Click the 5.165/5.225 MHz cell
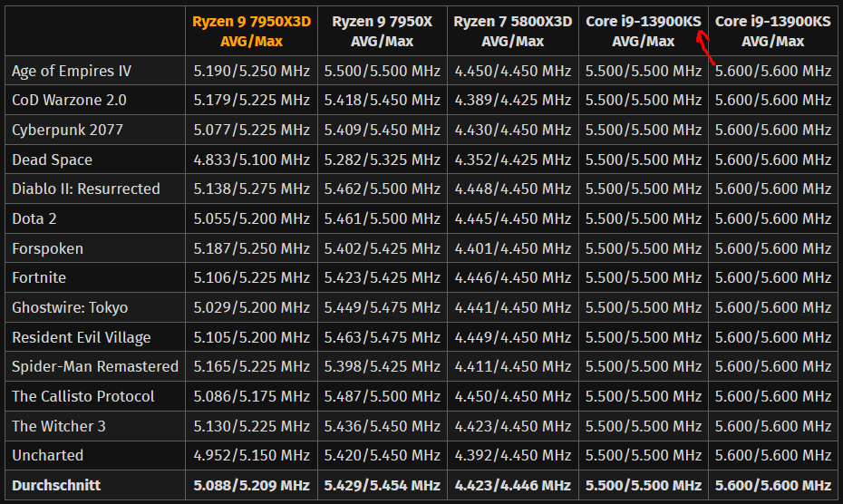 point(252,366)
